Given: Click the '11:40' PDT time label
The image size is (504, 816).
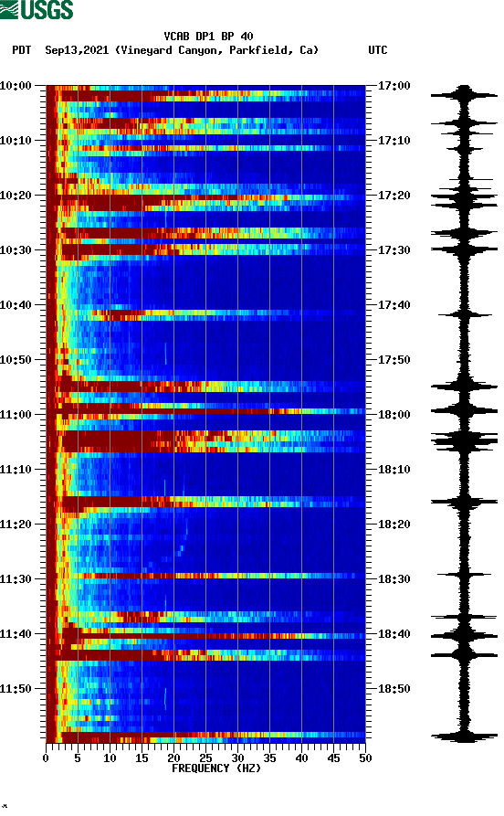Looking at the screenshot, I should click(x=16, y=634).
